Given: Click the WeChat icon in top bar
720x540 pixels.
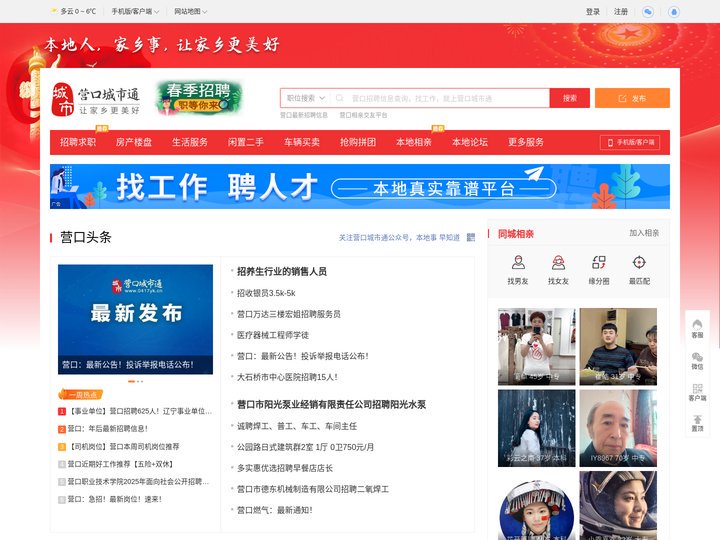Looking at the screenshot, I should [648, 11].
